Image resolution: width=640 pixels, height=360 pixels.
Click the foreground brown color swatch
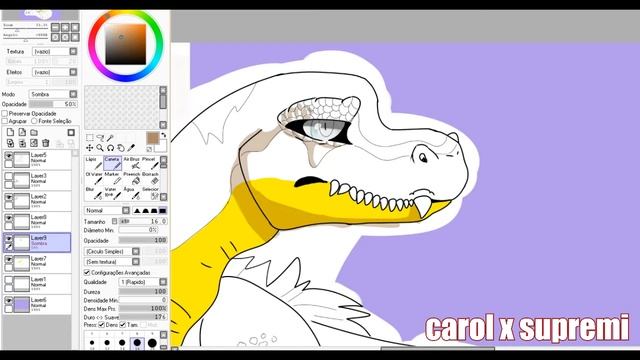tap(152, 138)
